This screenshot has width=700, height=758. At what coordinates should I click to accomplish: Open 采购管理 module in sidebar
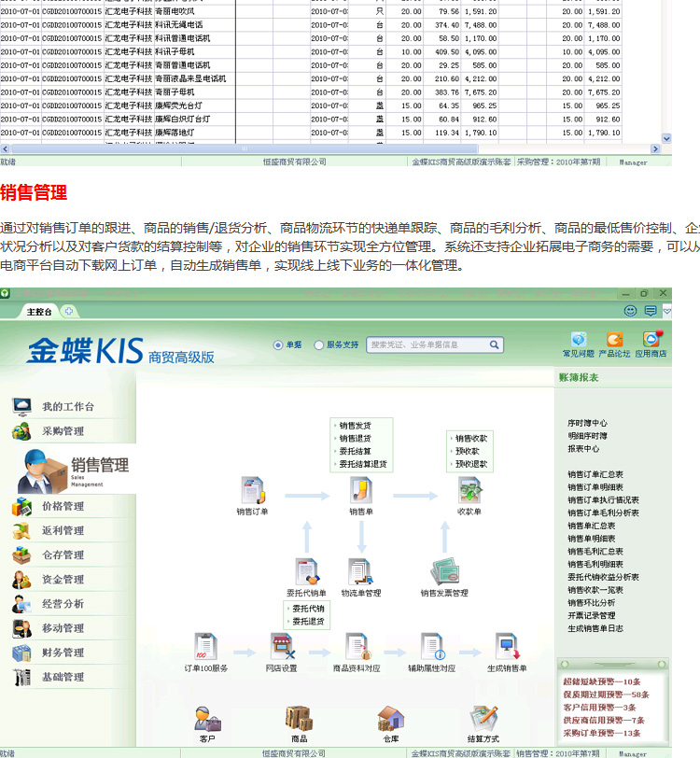pyautogui.click(x=63, y=431)
